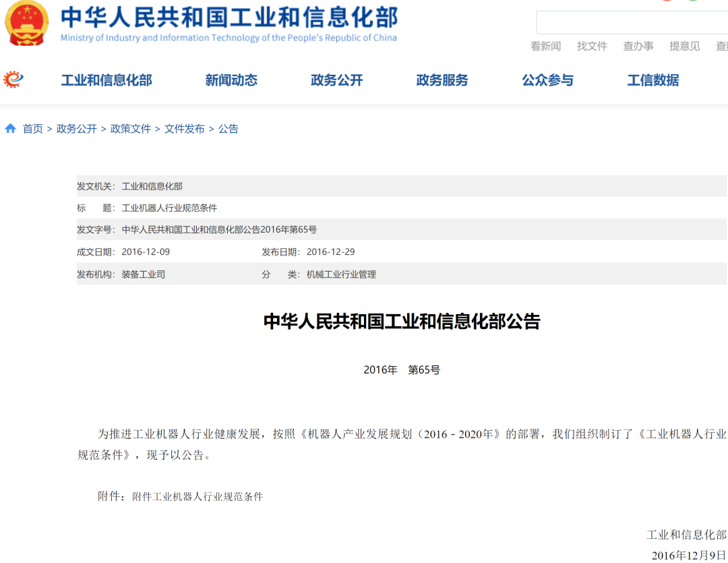The width and height of the screenshot is (728, 563).
Task: Select 政务公开 in the main navigation bar
Action: pos(336,80)
